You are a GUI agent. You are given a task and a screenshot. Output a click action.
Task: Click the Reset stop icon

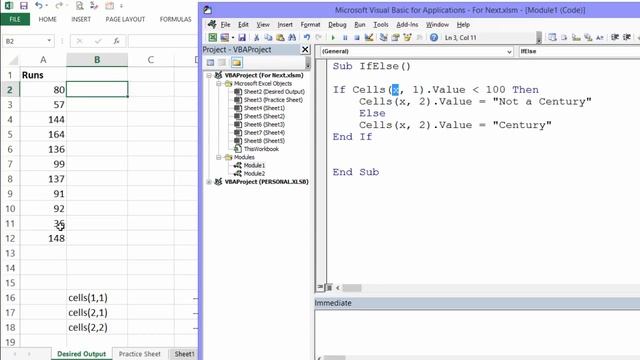[x=357, y=38]
